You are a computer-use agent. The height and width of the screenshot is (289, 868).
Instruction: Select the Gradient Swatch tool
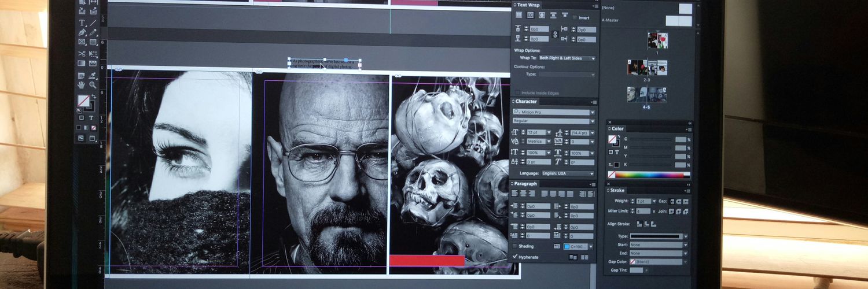pyautogui.click(x=82, y=63)
